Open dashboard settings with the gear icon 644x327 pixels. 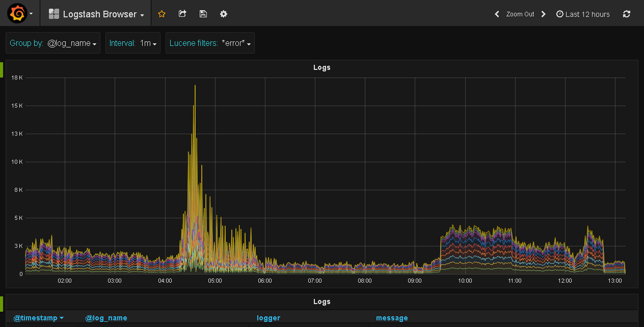(223, 14)
